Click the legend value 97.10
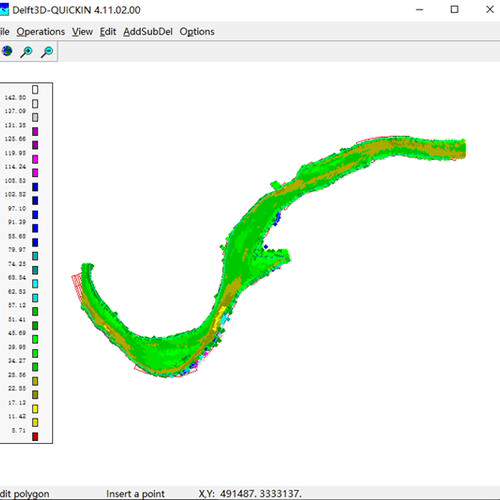The width and height of the screenshot is (500, 500). 17,208
